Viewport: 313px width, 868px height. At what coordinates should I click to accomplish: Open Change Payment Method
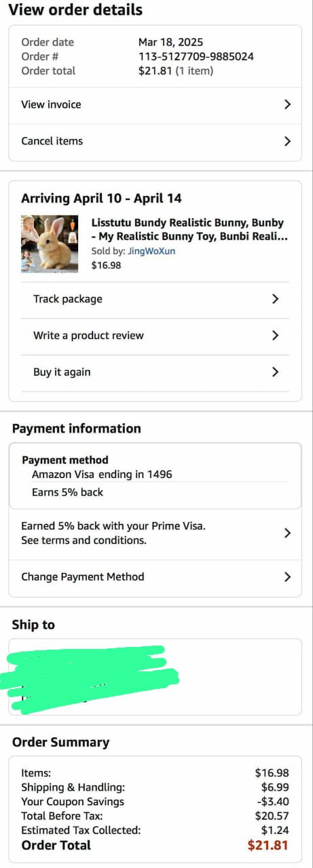point(155,577)
